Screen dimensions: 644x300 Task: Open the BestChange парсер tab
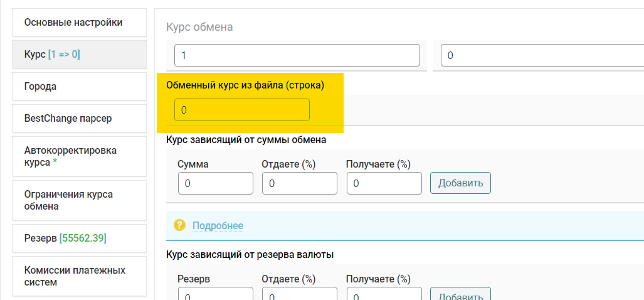tap(79, 119)
